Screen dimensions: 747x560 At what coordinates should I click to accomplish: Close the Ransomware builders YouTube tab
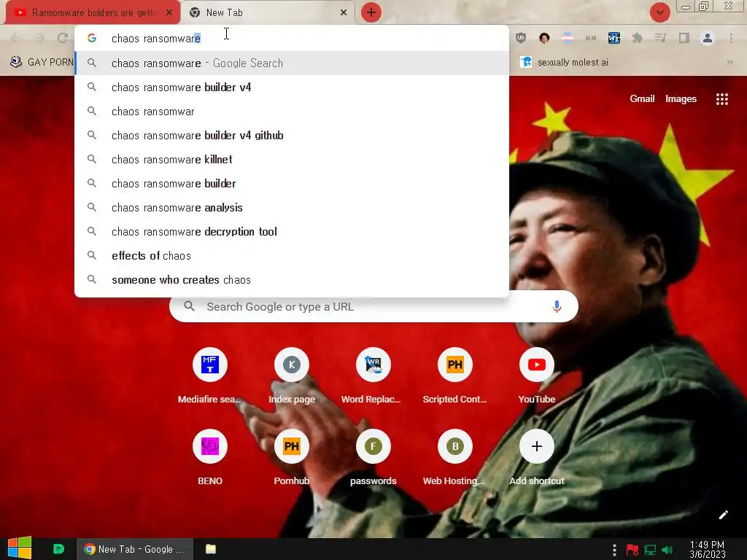[169, 12]
